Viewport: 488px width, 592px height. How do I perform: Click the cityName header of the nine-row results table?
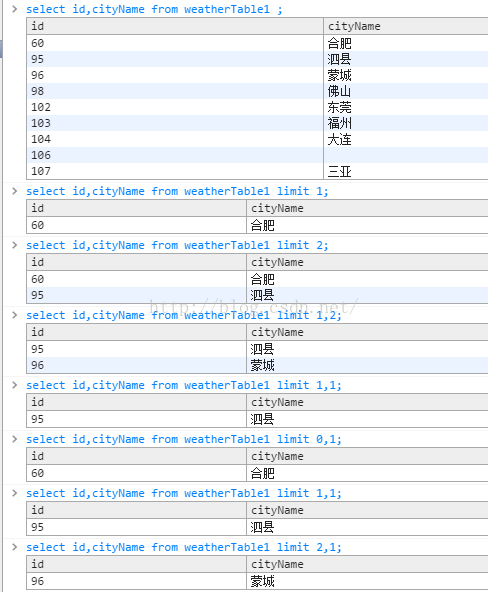pyautogui.click(x=406, y=26)
